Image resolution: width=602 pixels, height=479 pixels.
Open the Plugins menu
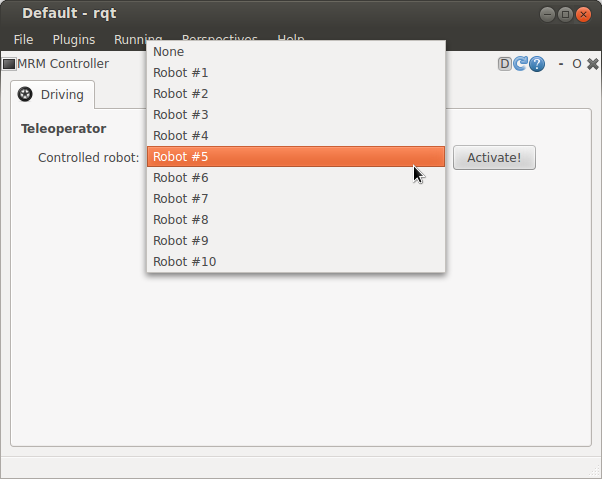[73, 39]
